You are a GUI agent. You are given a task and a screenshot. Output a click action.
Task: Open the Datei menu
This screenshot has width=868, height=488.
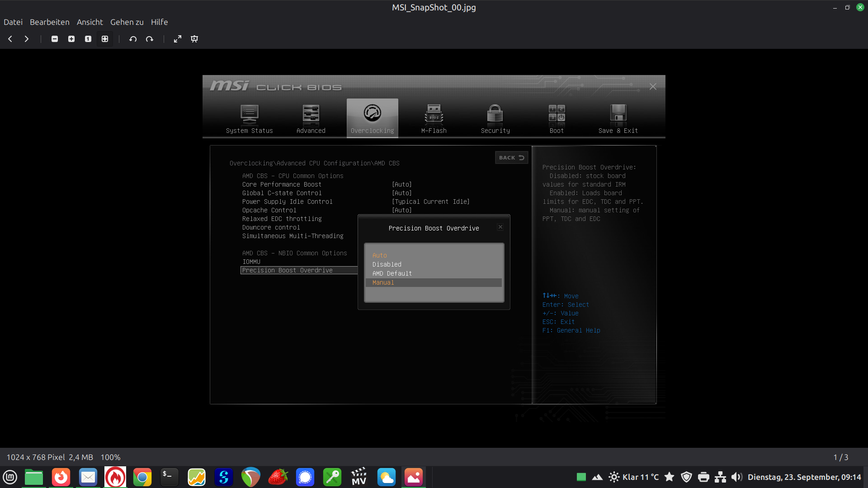[13, 22]
